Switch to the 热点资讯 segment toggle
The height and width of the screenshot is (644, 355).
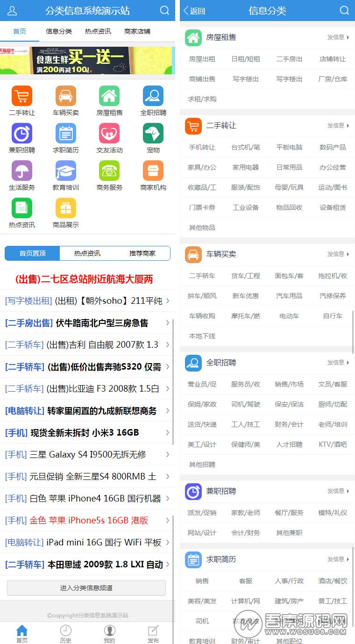[87, 253]
